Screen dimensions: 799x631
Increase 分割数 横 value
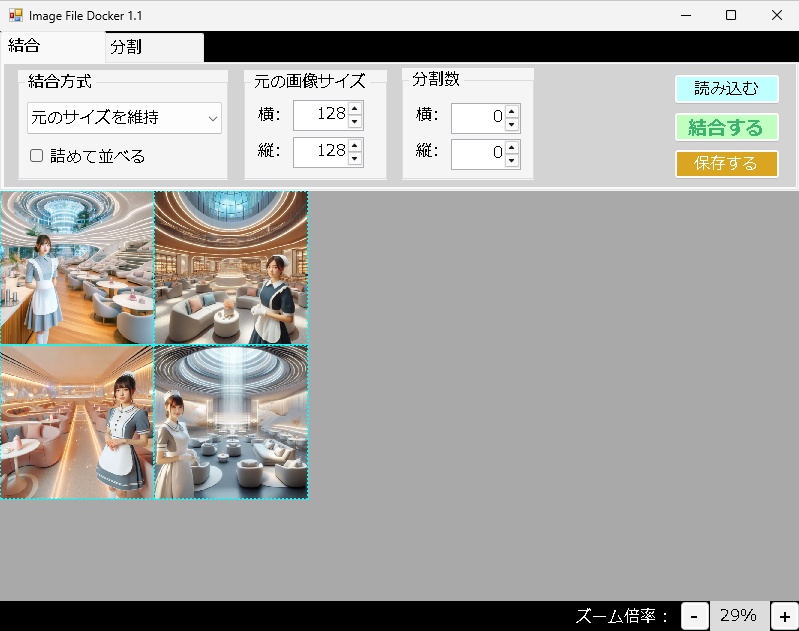click(x=512, y=111)
